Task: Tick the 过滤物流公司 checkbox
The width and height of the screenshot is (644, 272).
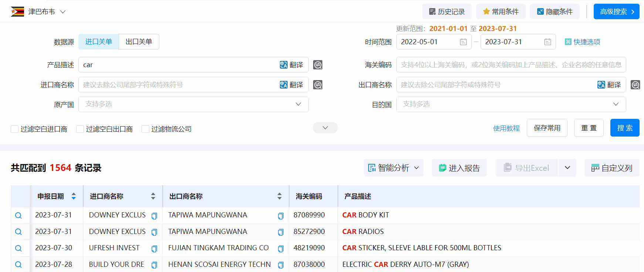Action: click(x=146, y=129)
